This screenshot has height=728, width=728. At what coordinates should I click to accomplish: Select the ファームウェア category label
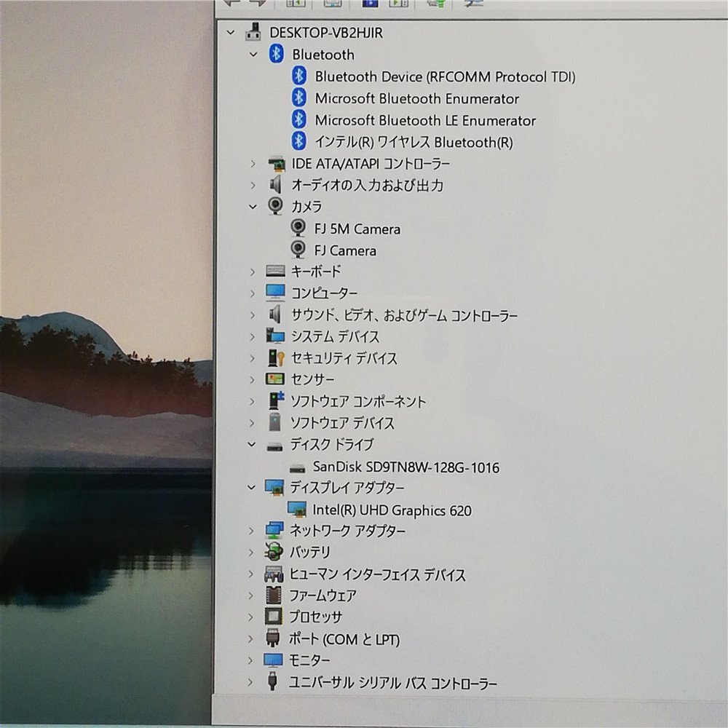pos(323,596)
